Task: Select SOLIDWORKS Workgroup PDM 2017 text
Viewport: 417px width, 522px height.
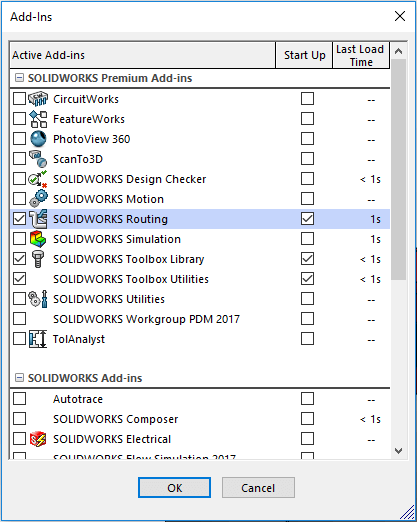Action: pos(146,319)
